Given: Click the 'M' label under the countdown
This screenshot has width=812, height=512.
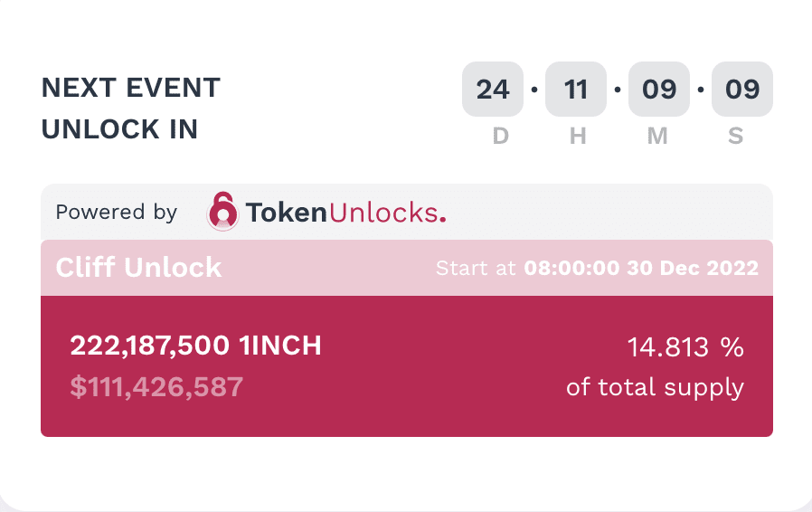Looking at the screenshot, I should point(657,136).
